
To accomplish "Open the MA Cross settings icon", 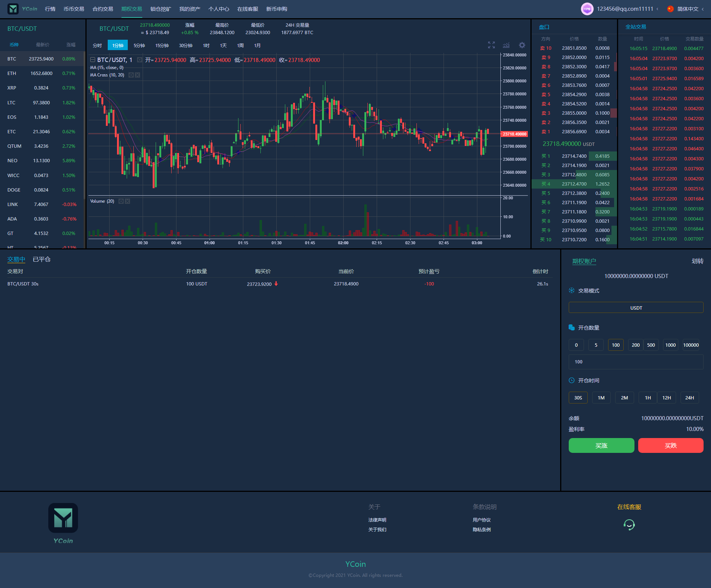I will click(x=131, y=75).
